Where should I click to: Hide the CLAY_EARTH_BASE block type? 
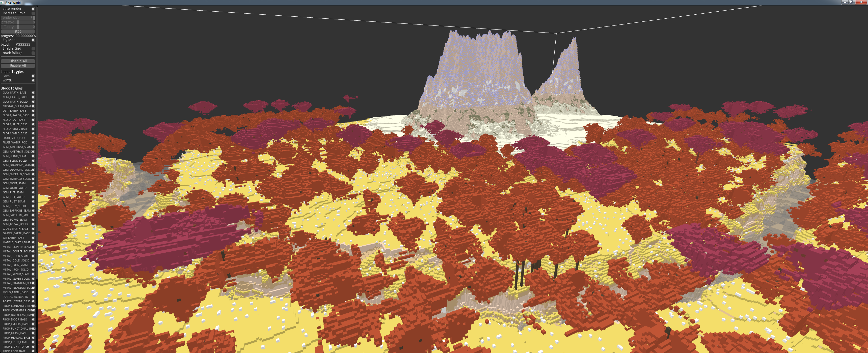pyautogui.click(x=33, y=93)
